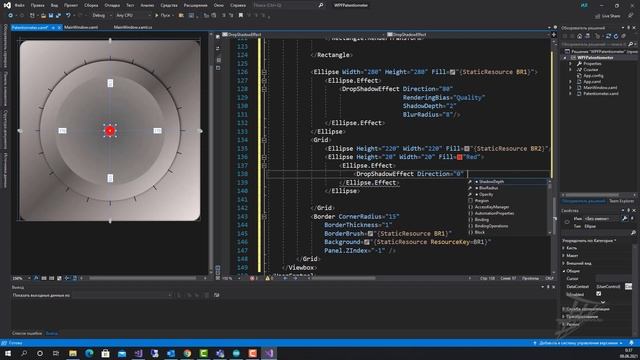Image resolution: width=640 pixels, height=360 pixels.
Task: Open the Справка menu
Action: coord(238,5)
